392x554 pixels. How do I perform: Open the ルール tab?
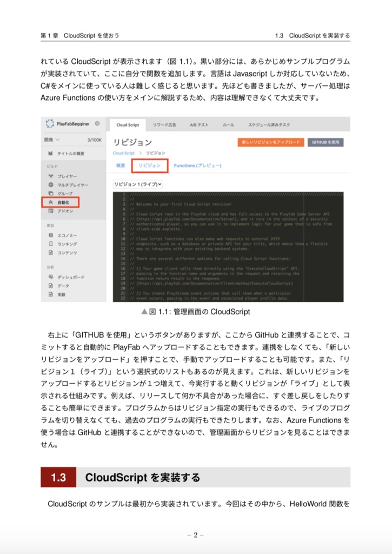pos(228,125)
